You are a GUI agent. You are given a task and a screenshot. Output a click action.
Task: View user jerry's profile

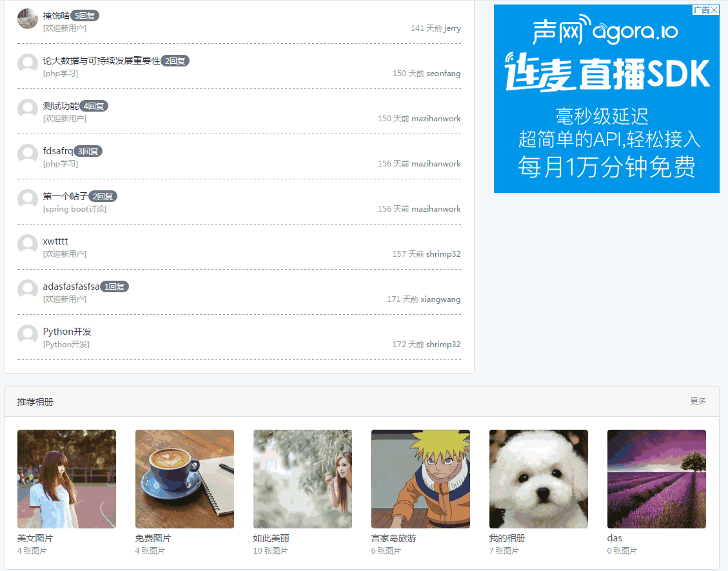click(x=453, y=28)
